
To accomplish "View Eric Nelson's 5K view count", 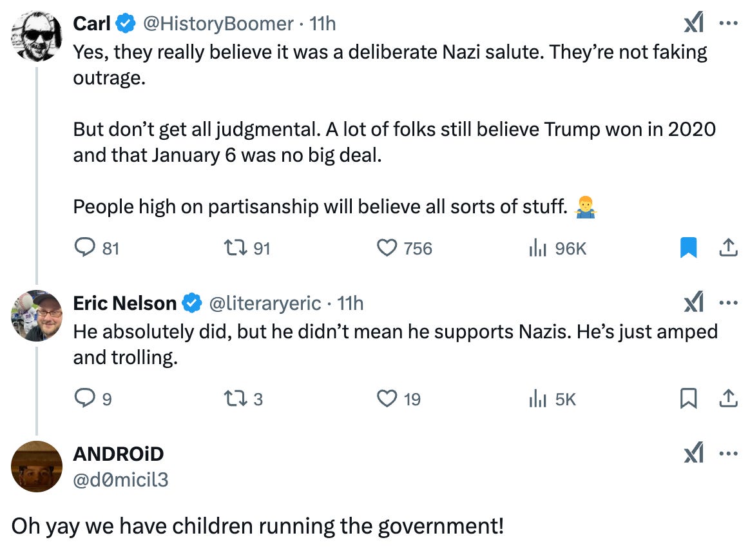I will 537,400.
